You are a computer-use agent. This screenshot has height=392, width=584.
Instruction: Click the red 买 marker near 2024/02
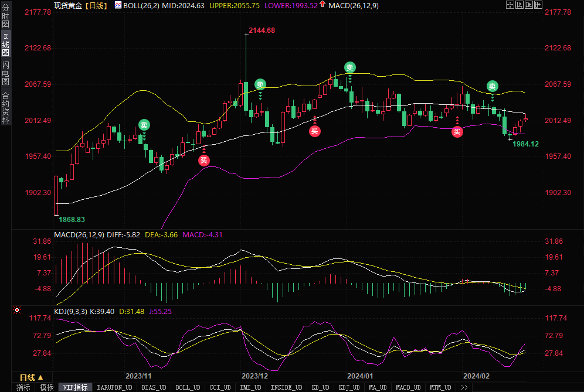pyautogui.click(x=457, y=132)
